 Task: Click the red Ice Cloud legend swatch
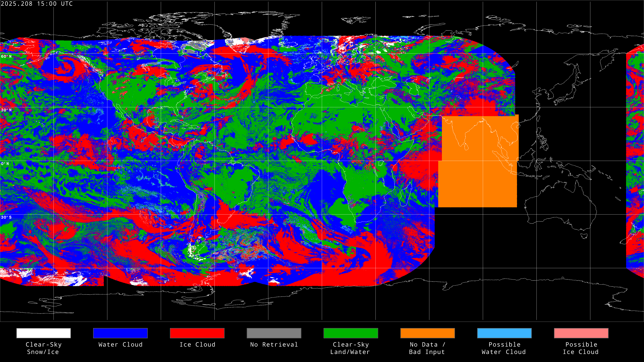(197, 333)
